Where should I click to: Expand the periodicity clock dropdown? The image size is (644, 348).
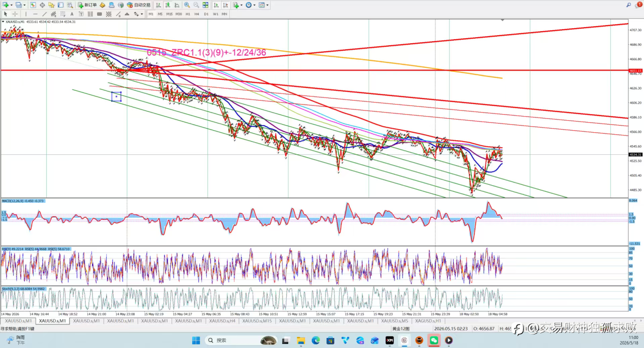(x=255, y=5)
